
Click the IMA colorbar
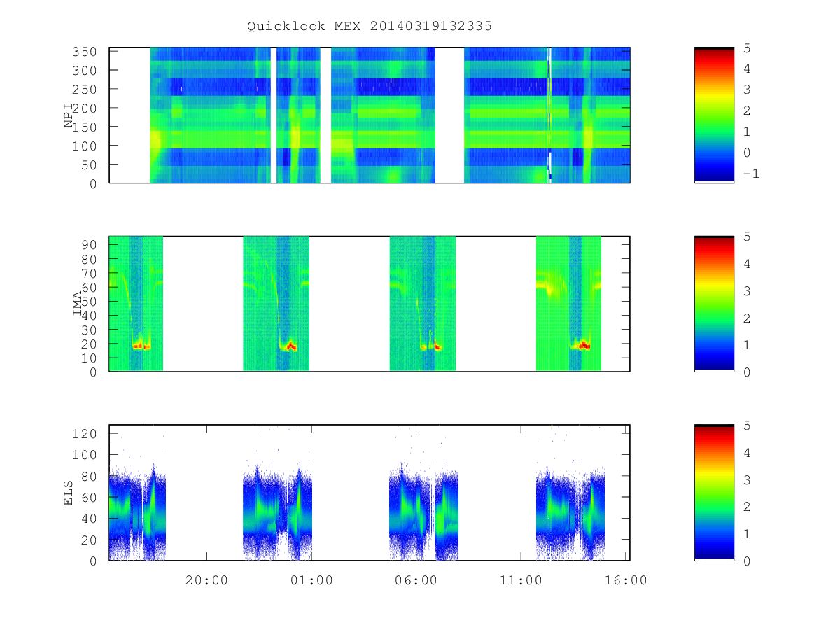[714, 303]
